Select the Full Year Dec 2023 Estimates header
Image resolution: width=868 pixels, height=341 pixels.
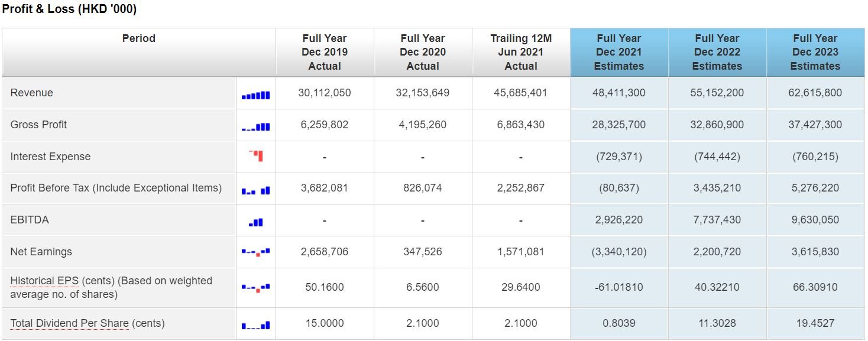[x=815, y=52]
